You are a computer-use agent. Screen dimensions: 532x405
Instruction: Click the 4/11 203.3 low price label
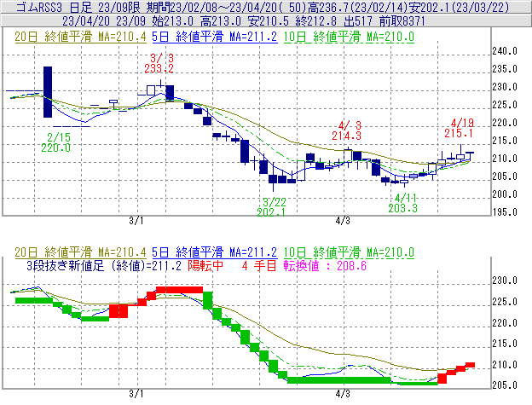point(402,203)
